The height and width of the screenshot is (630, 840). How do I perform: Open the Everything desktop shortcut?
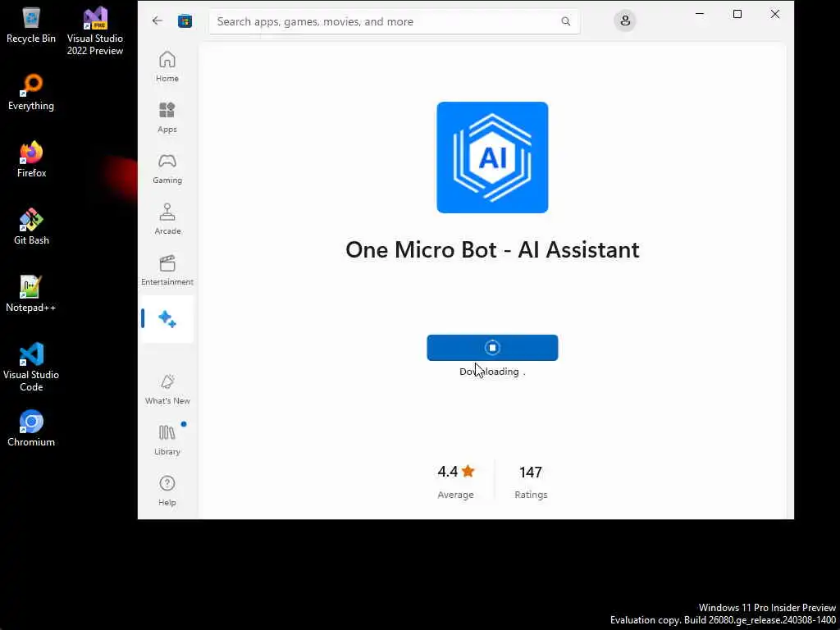point(31,92)
